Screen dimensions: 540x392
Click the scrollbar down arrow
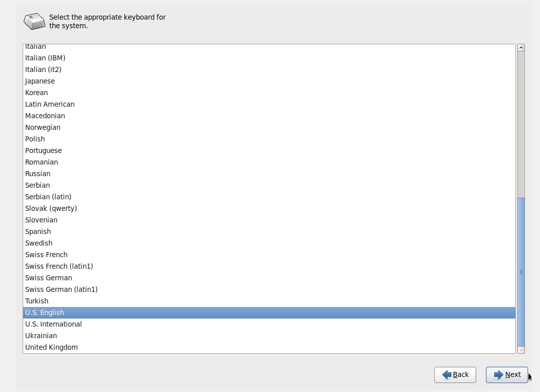click(521, 350)
